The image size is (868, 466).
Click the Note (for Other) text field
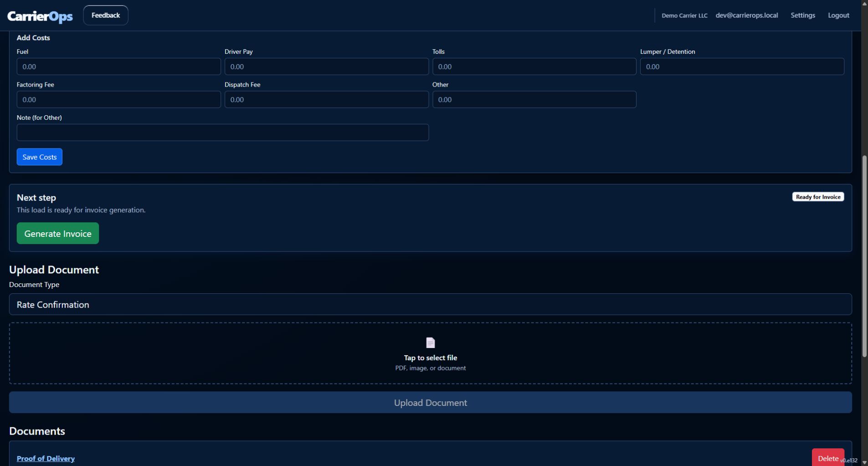coord(222,133)
